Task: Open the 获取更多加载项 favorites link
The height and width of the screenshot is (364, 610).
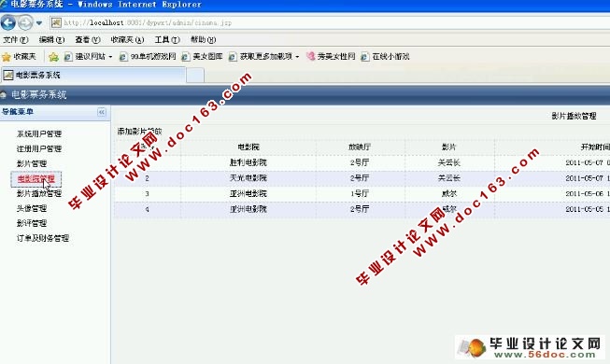Action: coord(261,57)
